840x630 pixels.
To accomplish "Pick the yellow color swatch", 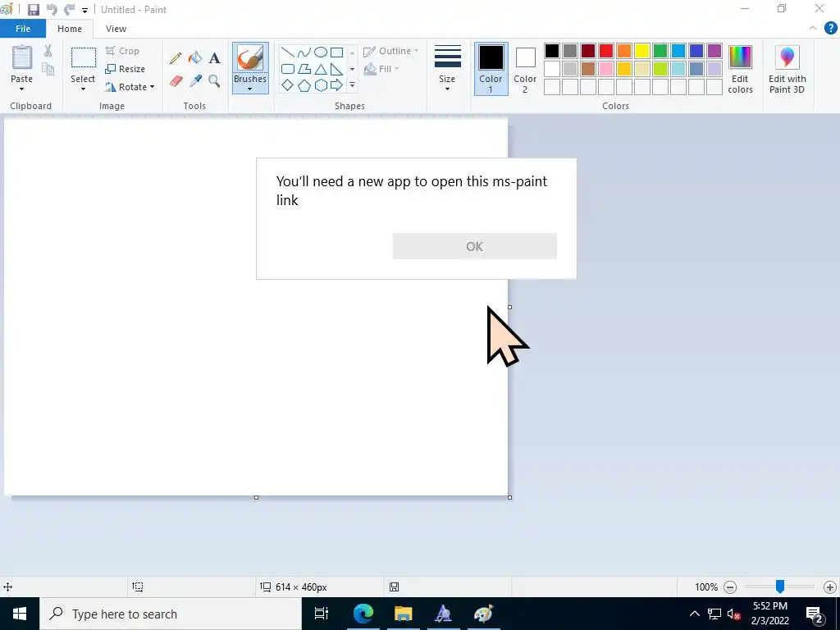I will [641, 51].
